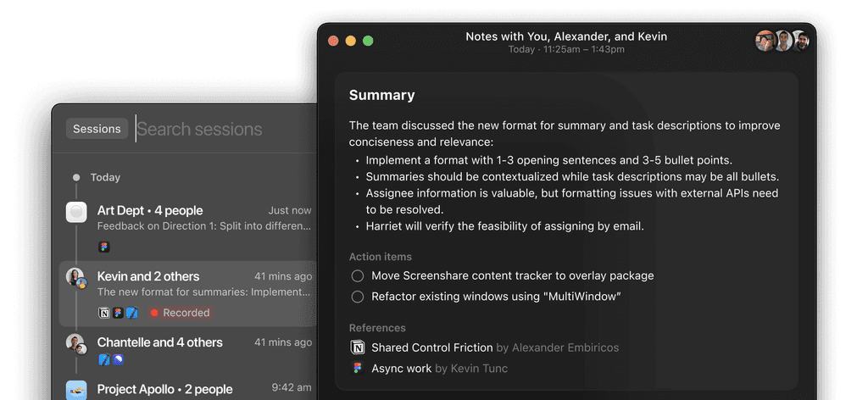Click Chantelle and 4 others avatar
The image size is (868, 400).
pos(76,344)
